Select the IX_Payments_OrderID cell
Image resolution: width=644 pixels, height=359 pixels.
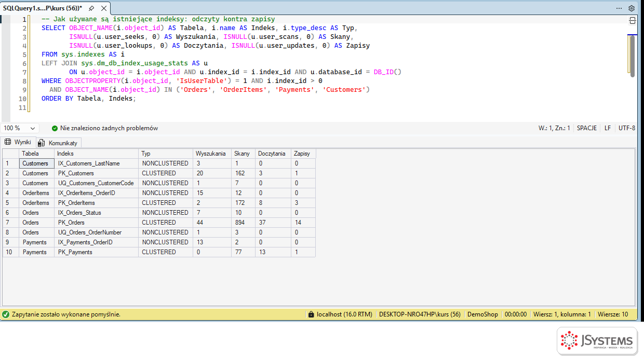tap(97, 242)
